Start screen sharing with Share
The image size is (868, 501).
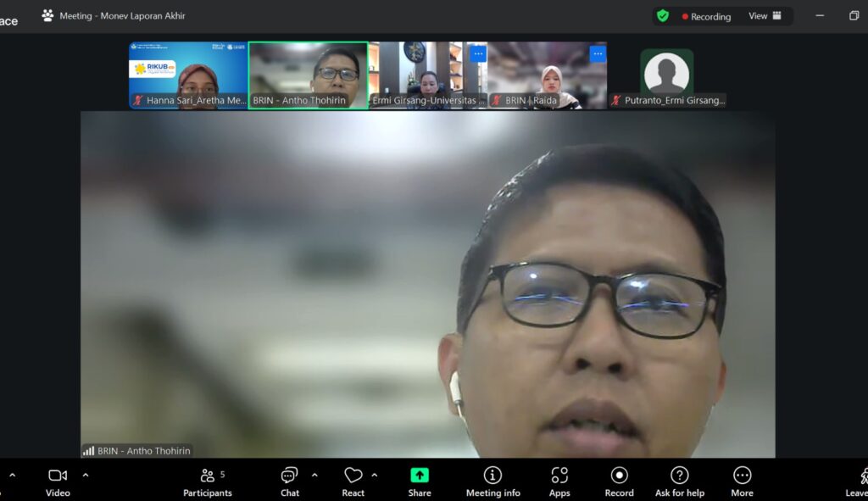(x=420, y=482)
